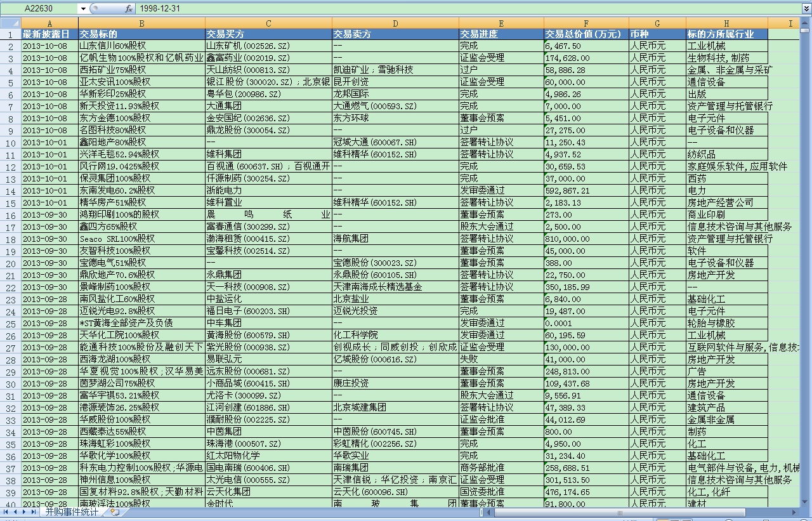Click cell 仟源制药(300254.SZ)
Viewport: 812px width, 521px height.
click(268, 179)
